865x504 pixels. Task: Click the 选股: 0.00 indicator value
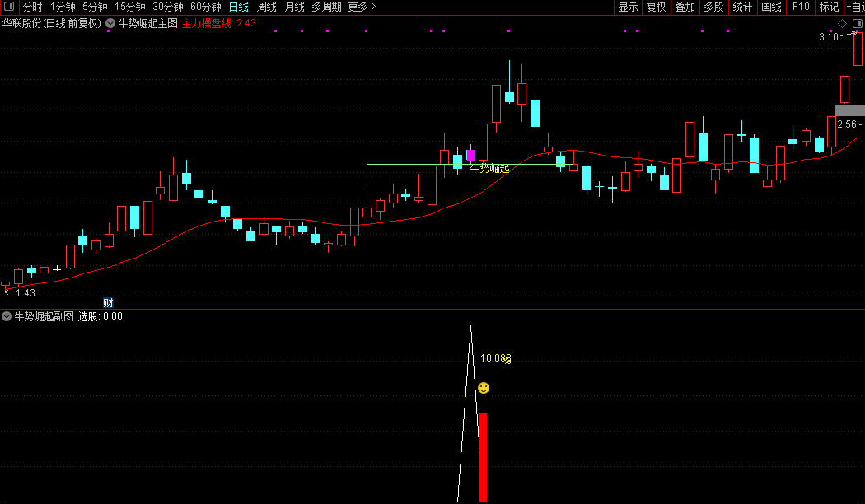point(100,316)
